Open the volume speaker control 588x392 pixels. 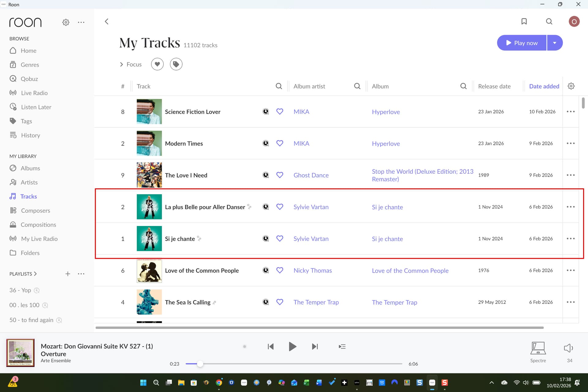(568, 348)
